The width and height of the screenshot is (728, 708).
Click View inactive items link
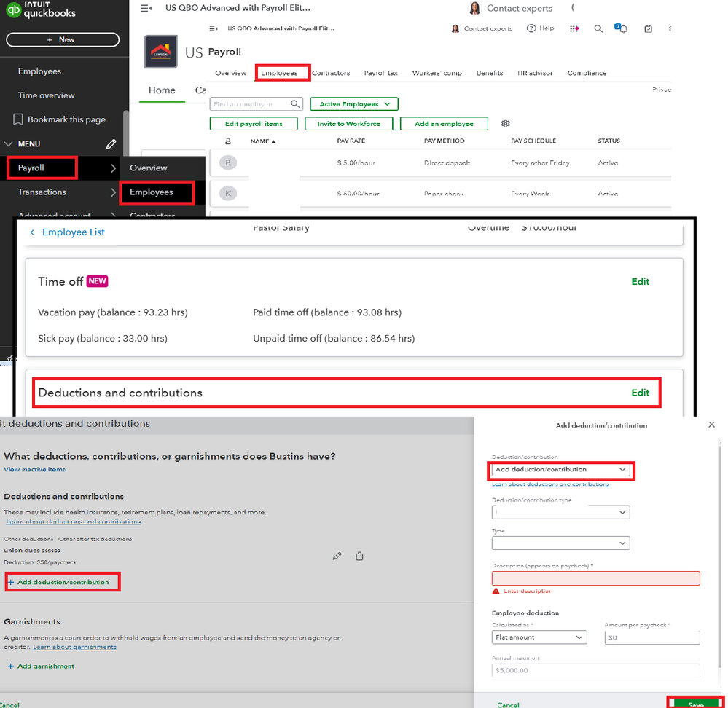pos(35,470)
